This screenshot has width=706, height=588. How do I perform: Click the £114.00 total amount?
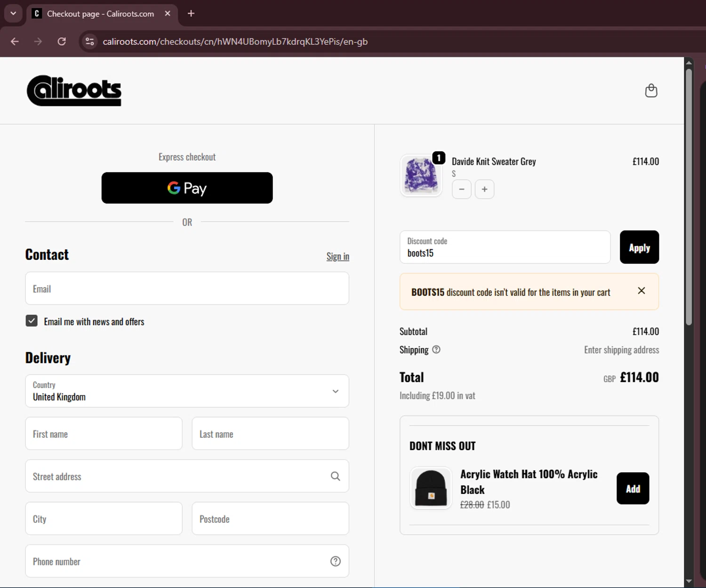point(639,377)
